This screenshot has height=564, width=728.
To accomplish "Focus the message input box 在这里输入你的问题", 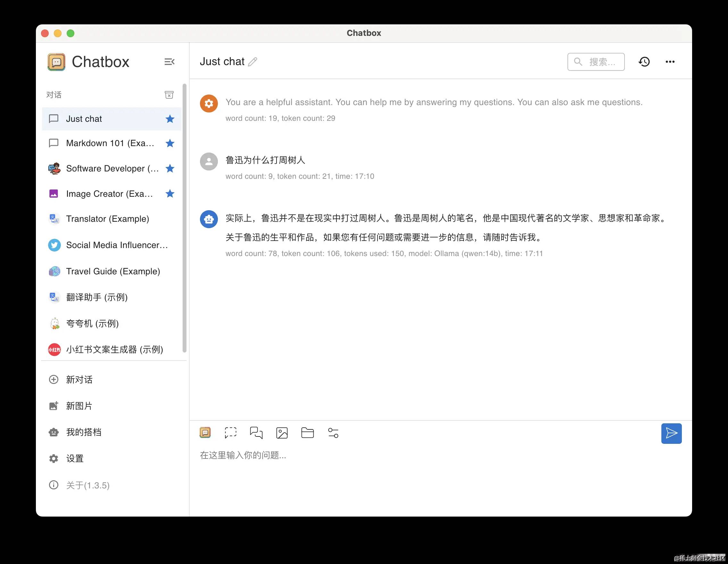I will pos(440,455).
